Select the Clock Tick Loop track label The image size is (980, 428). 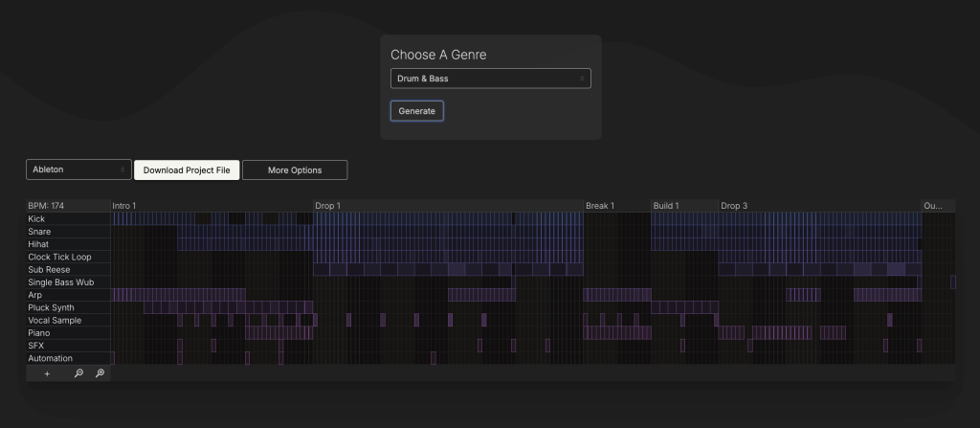(59, 257)
